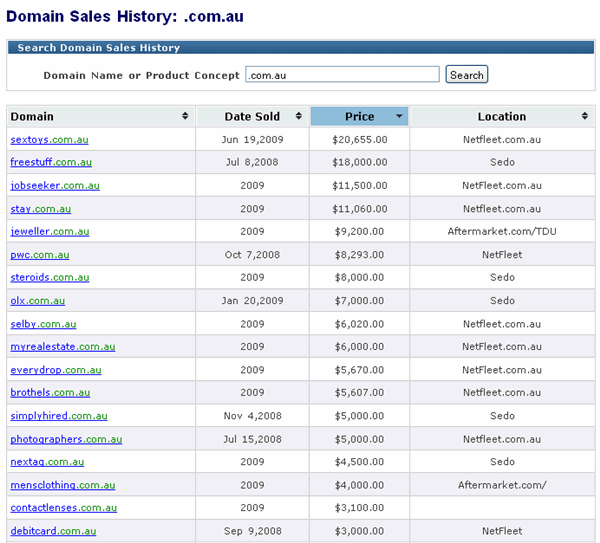Click the olx.com.au link
Image resolution: width=600 pixels, height=543 pixels.
click(x=38, y=301)
